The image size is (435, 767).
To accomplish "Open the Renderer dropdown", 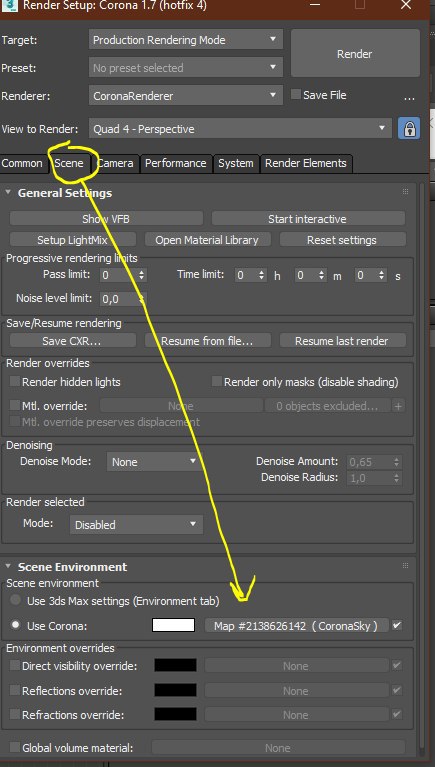I will tap(186, 96).
